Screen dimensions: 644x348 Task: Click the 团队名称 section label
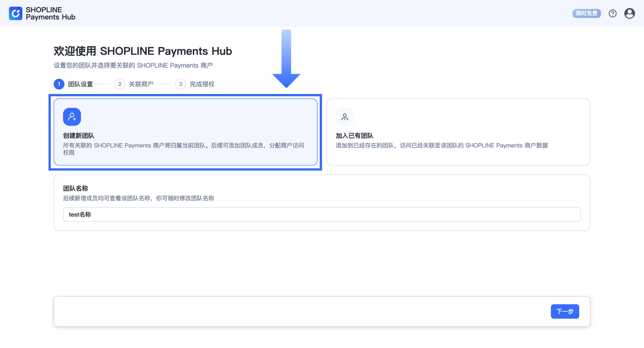coord(76,188)
